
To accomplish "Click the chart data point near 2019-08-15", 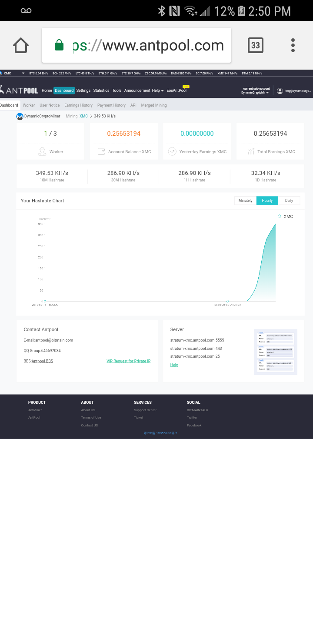I will (x=227, y=301).
